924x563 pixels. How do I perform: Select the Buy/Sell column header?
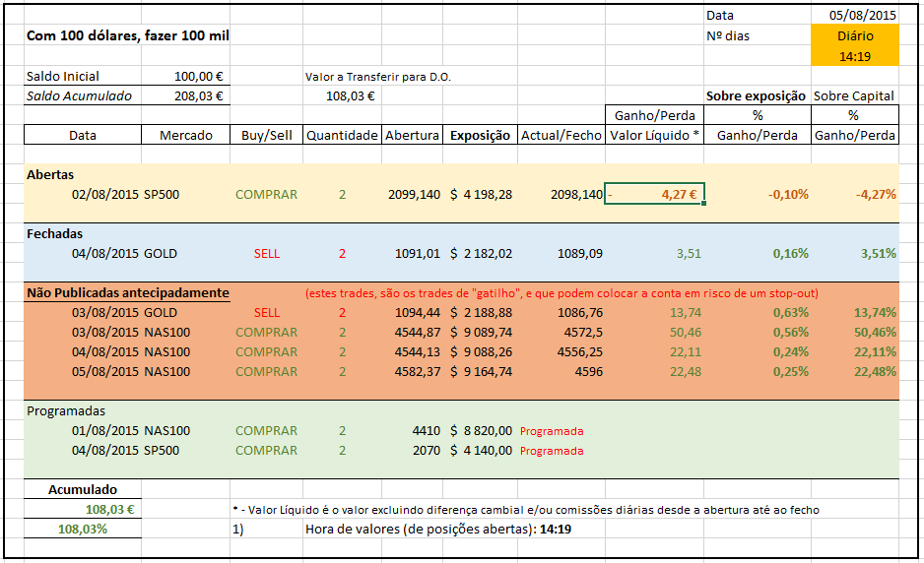(265, 136)
